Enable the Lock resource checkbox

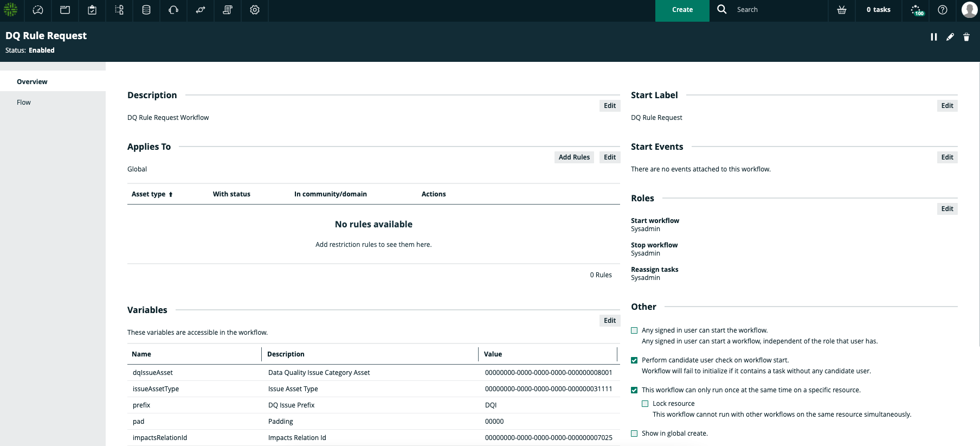[x=645, y=404]
